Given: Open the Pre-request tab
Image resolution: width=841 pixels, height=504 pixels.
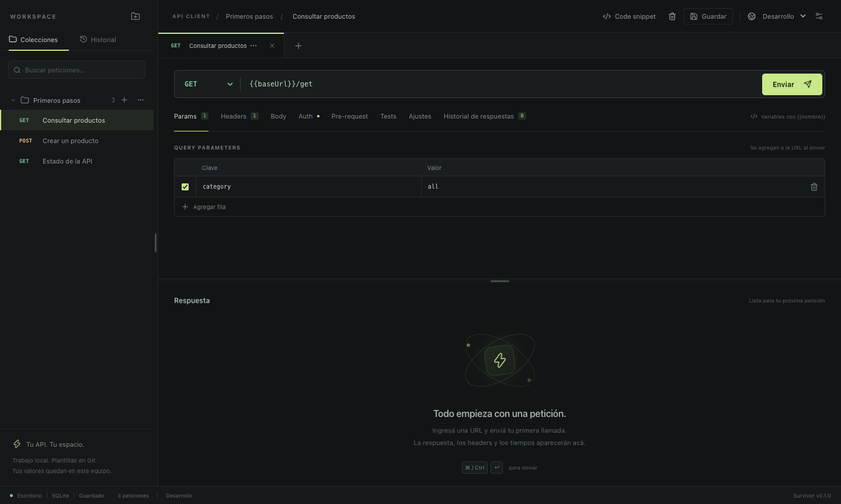Looking at the screenshot, I should point(349,116).
